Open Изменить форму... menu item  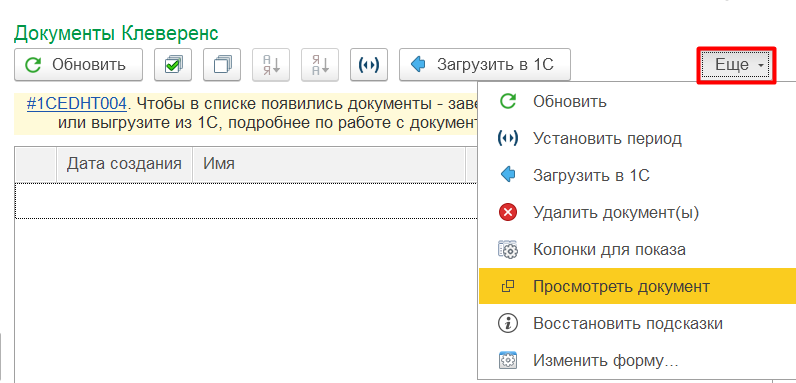[x=637, y=361]
